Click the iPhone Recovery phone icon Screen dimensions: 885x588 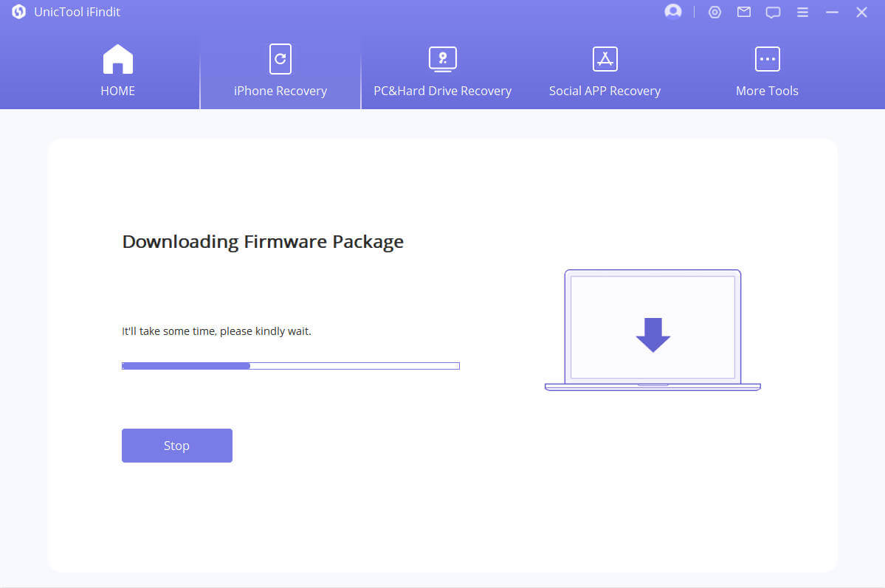tap(280, 59)
